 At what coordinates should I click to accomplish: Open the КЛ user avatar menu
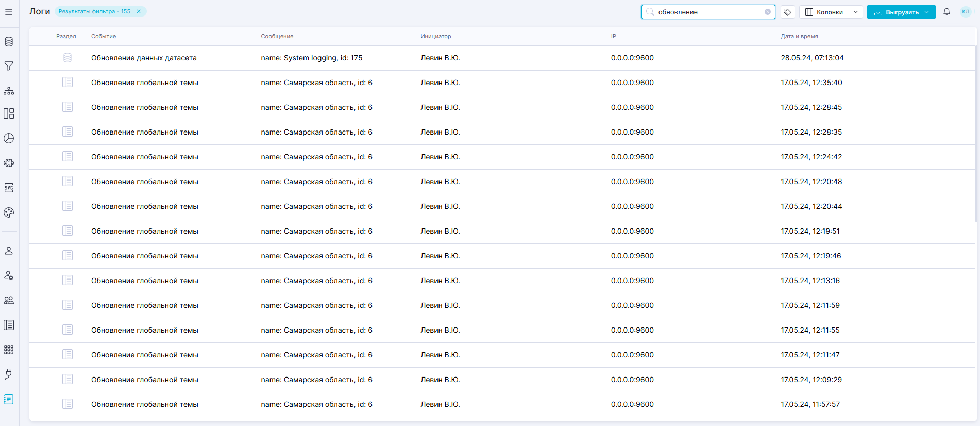(x=966, y=12)
